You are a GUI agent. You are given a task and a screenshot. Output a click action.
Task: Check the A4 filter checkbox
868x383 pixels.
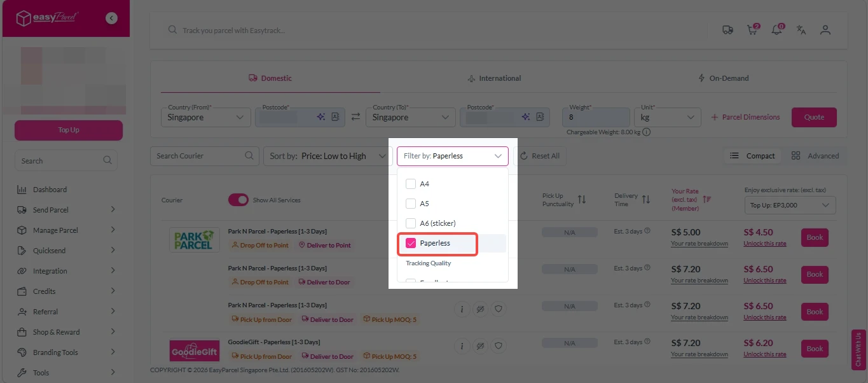coord(411,184)
